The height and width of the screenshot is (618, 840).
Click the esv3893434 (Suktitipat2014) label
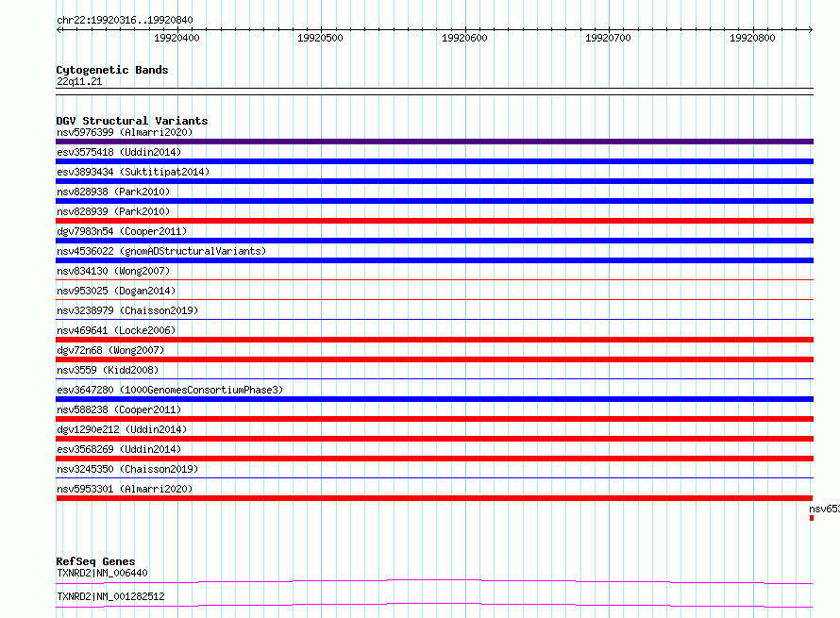coord(133,172)
